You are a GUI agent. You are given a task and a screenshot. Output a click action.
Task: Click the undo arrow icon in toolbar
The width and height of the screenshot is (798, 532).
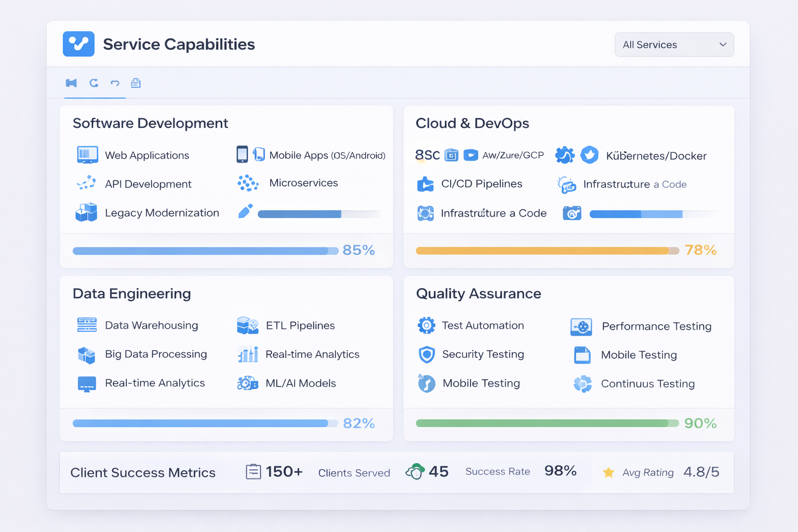point(115,83)
